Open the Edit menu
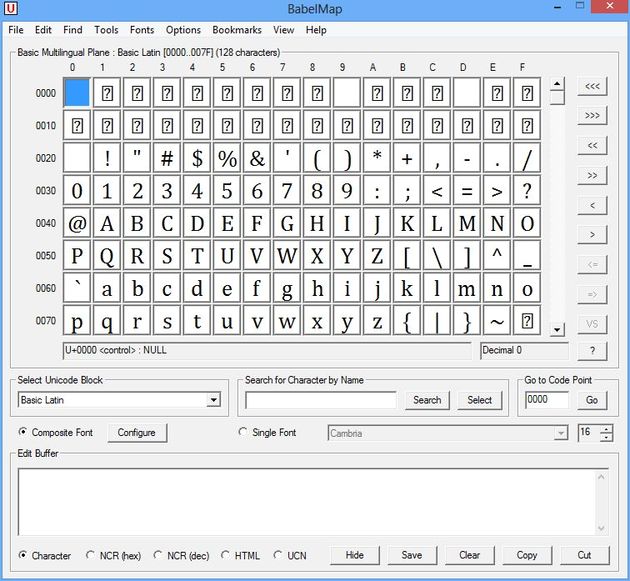The width and height of the screenshot is (630, 581). point(43,30)
